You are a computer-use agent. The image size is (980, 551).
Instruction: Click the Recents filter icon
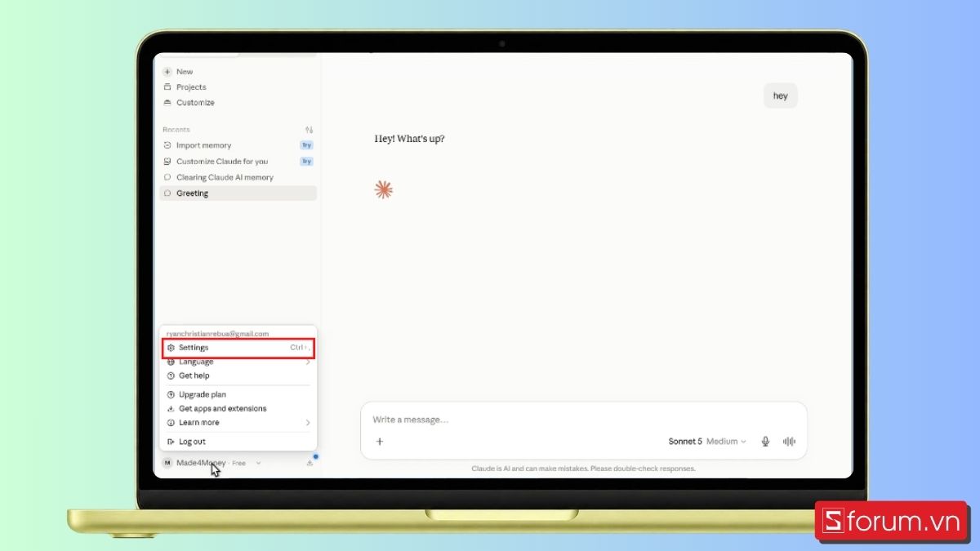309,130
